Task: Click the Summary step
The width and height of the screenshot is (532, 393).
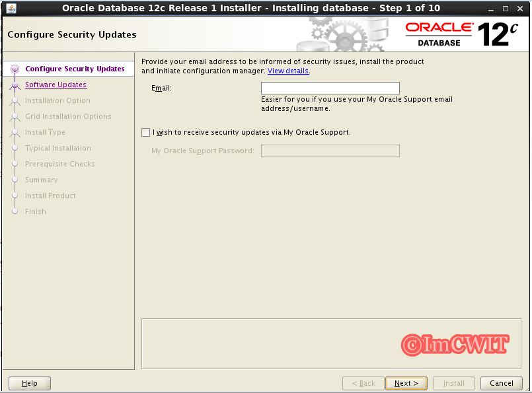Action: pos(42,180)
